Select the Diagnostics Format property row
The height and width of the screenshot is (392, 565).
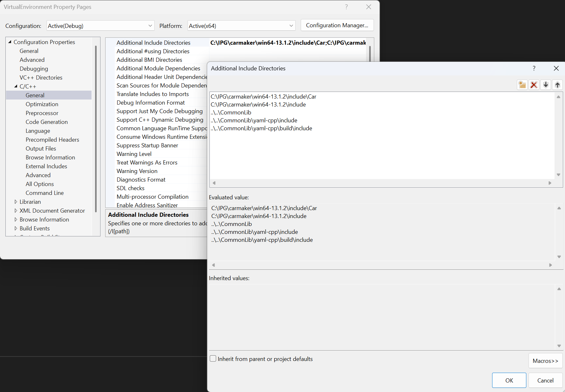(141, 180)
